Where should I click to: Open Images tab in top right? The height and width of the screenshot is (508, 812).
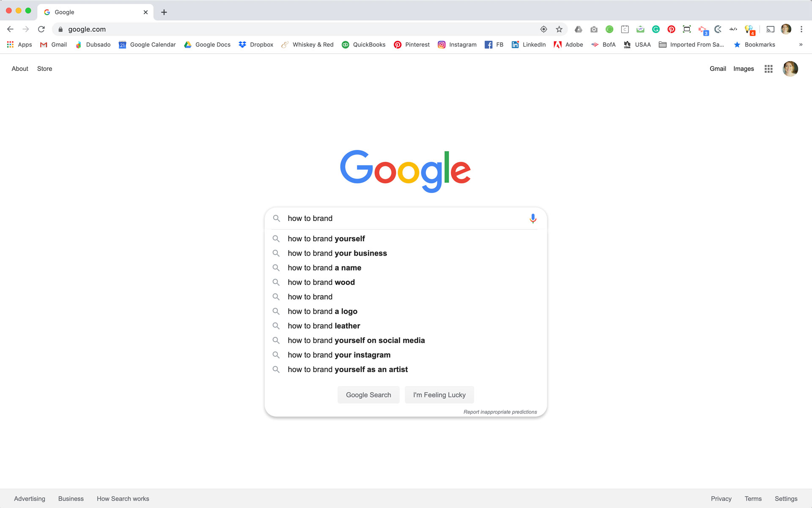(743, 69)
